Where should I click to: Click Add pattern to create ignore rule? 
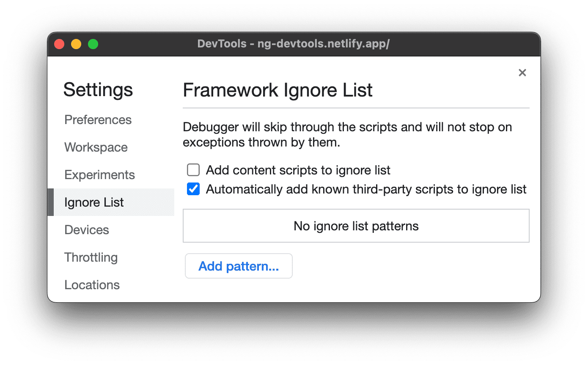pos(239,266)
